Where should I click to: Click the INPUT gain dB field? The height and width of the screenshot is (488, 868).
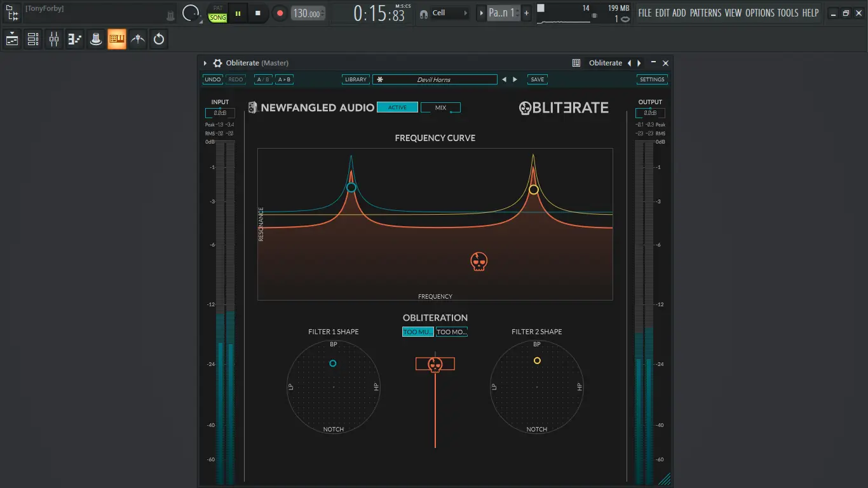coord(220,113)
